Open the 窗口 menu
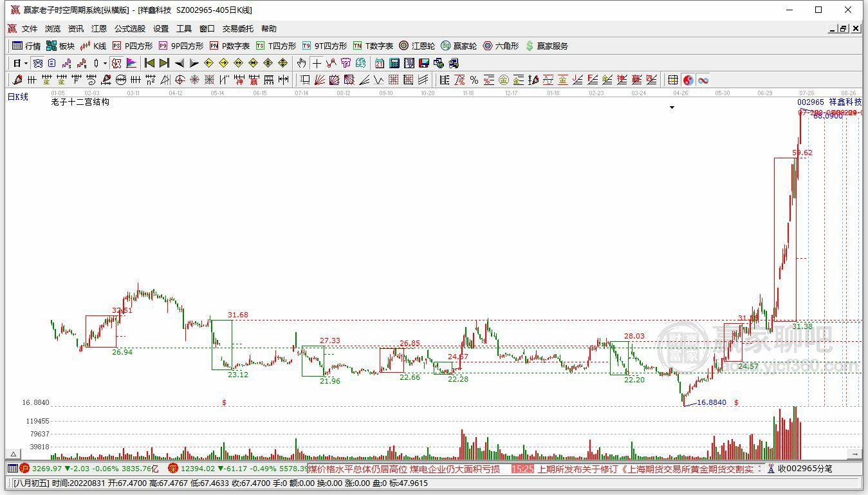Image resolution: width=868 pixels, height=495 pixels. [207, 29]
